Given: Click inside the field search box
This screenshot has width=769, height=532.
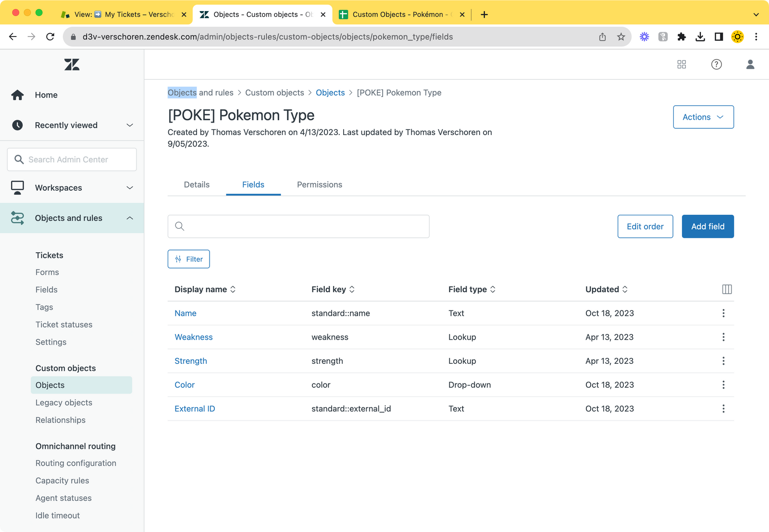Looking at the screenshot, I should click(298, 226).
